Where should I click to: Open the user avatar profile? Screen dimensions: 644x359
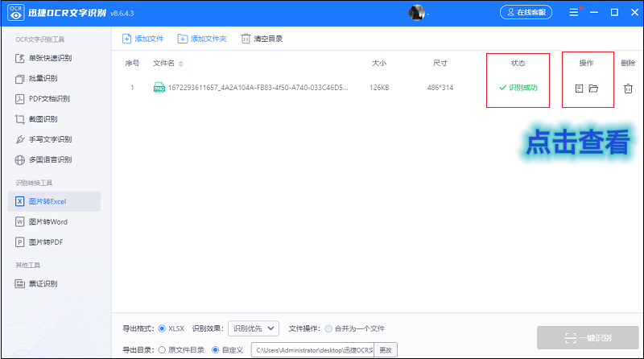coord(416,13)
